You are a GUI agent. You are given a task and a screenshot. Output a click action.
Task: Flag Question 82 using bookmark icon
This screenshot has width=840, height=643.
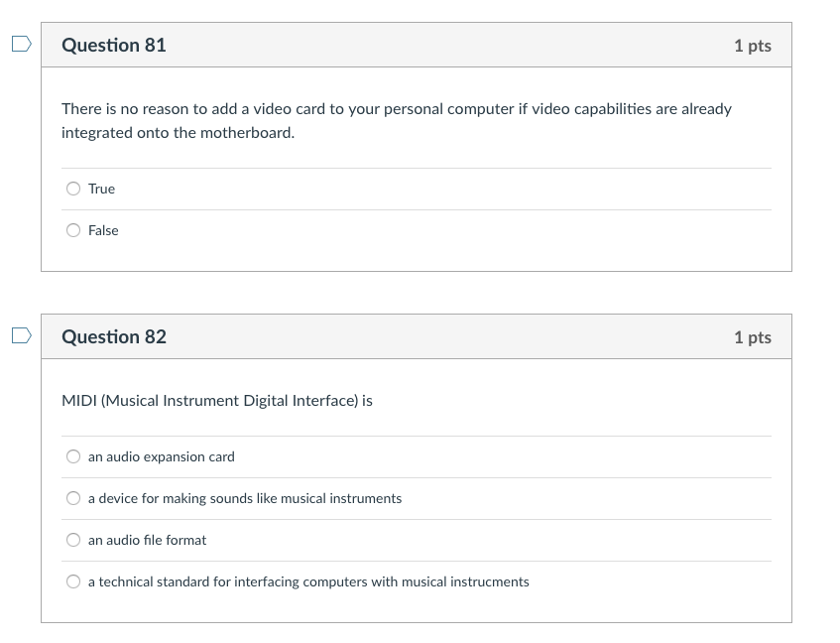tap(22, 335)
